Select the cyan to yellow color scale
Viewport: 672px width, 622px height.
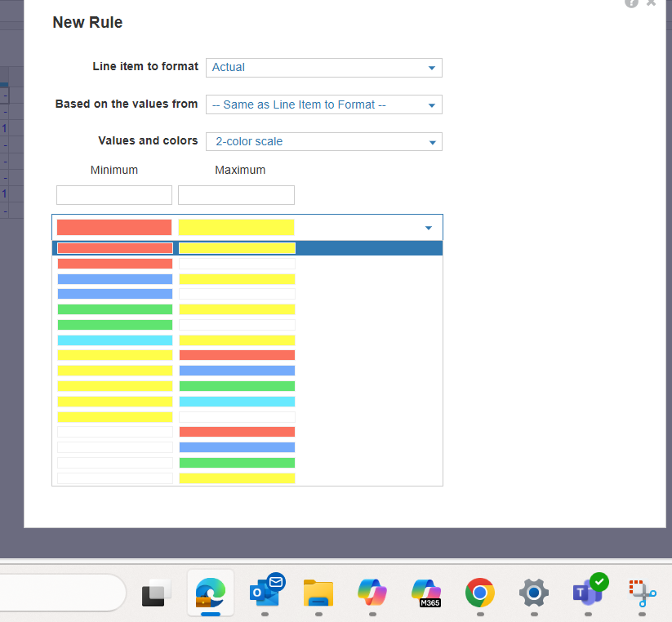(247, 340)
